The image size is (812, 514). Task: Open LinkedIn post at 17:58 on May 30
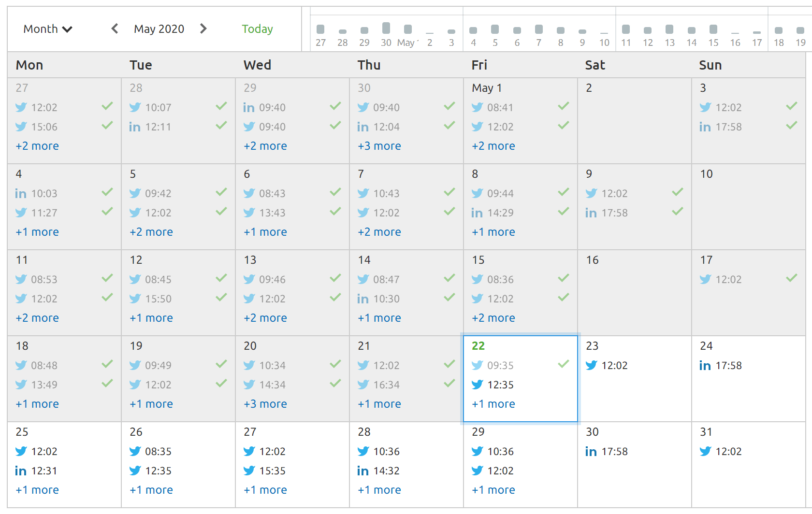(x=607, y=451)
